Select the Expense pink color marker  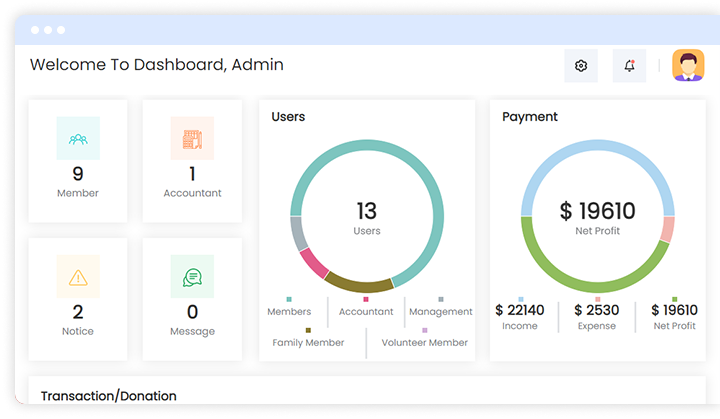tap(598, 299)
